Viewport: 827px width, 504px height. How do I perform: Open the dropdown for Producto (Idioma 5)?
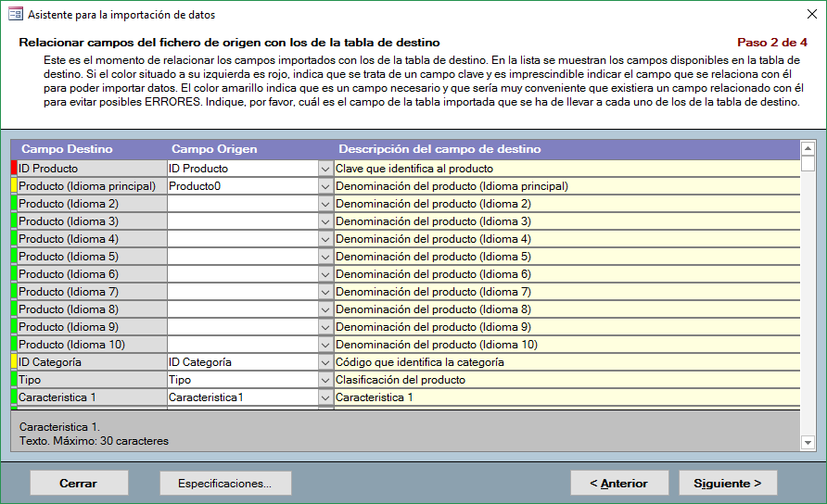click(324, 257)
